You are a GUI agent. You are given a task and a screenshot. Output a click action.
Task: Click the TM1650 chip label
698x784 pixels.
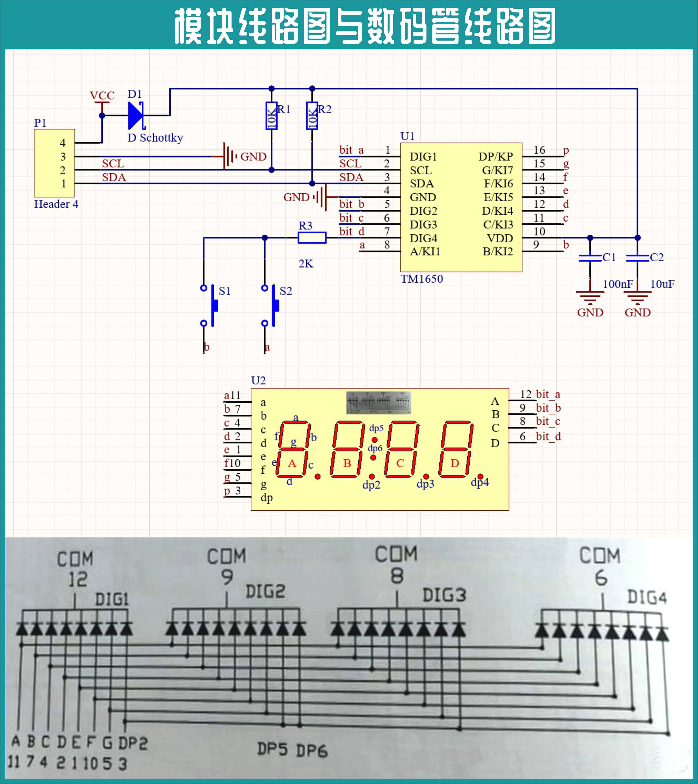[x=421, y=279]
